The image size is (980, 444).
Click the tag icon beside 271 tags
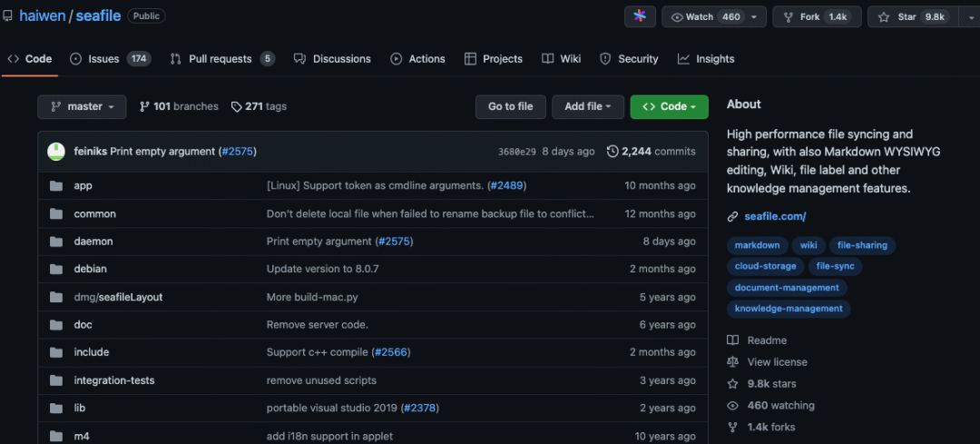[236, 107]
